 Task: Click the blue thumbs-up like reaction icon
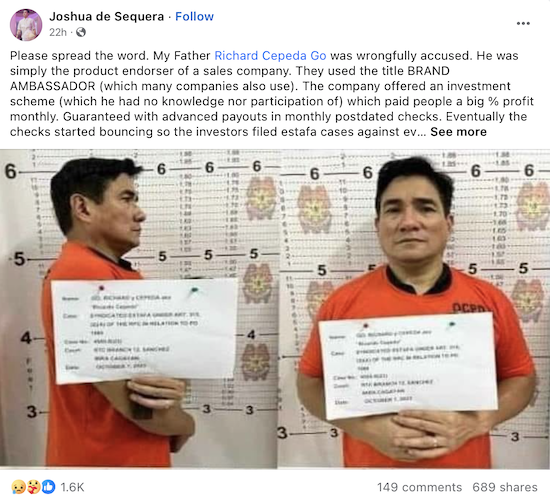coord(49,487)
